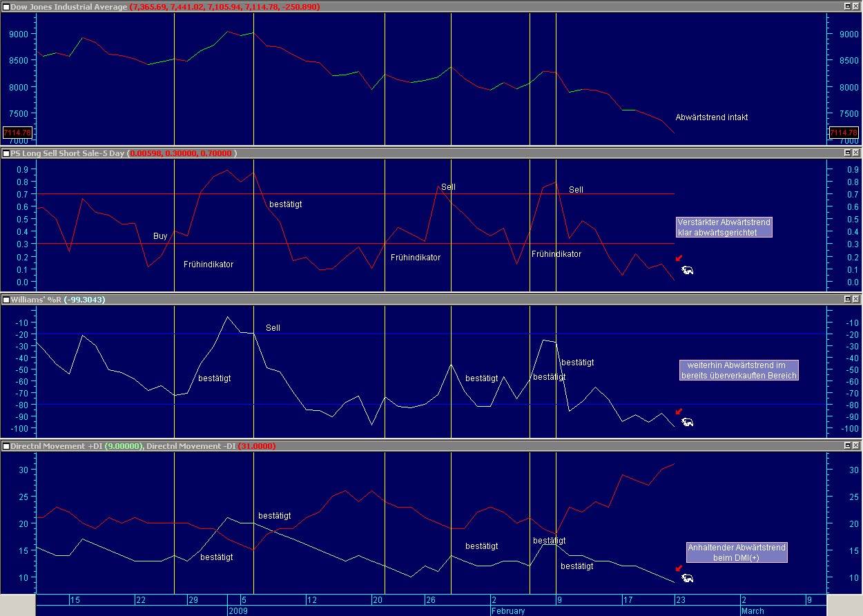The height and width of the screenshot is (616, 863).
Task: Click date label '17' on the axis
Action: pos(628,600)
